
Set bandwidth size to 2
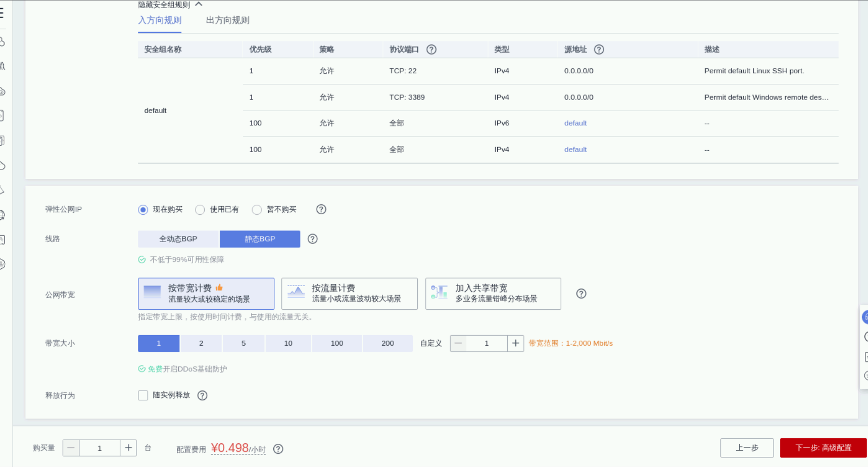pos(201,343)
